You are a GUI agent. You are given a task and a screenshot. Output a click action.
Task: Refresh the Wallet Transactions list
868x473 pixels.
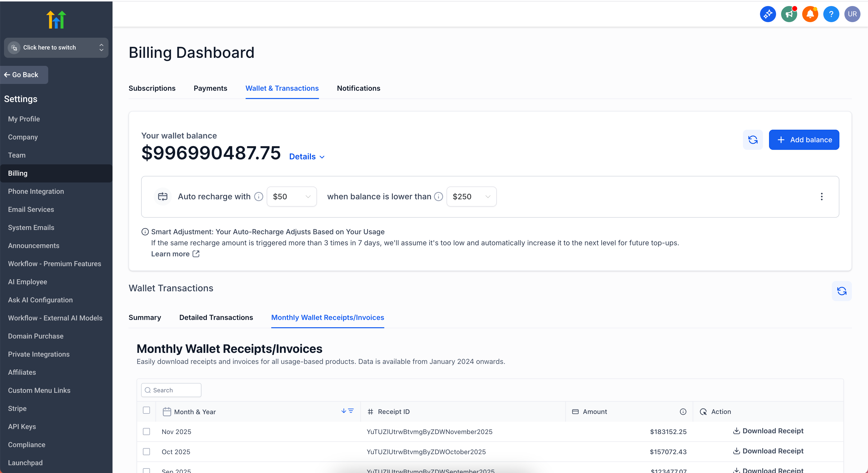841,291
